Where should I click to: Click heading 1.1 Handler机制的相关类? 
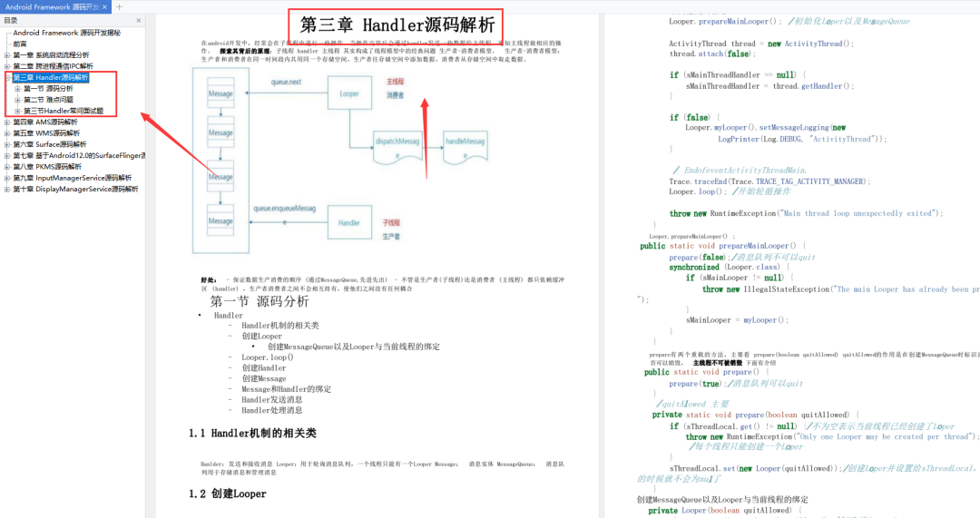252,433
